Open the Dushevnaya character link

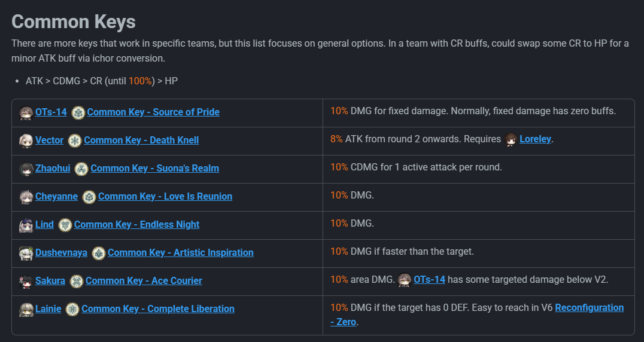[61, 252]
